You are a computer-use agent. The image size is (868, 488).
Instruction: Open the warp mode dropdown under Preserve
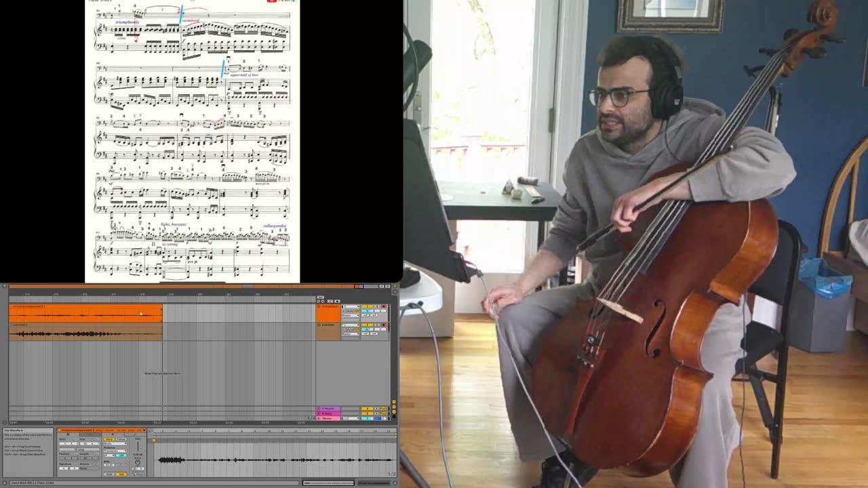click(115, 451)
